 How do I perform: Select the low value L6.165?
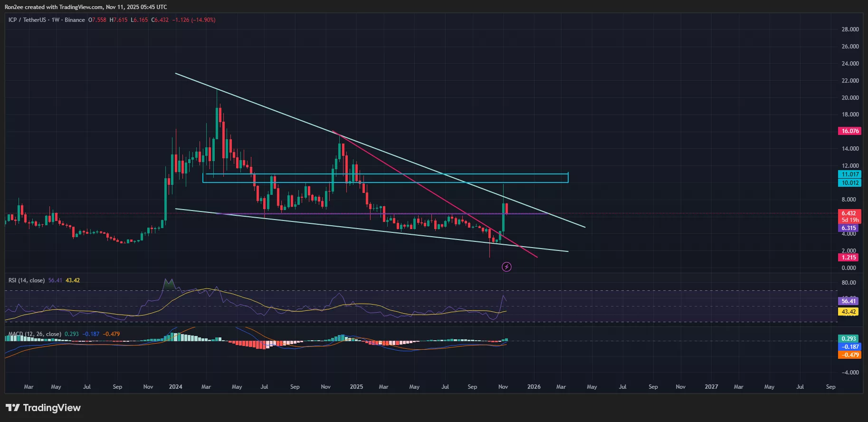coord(139,20)
